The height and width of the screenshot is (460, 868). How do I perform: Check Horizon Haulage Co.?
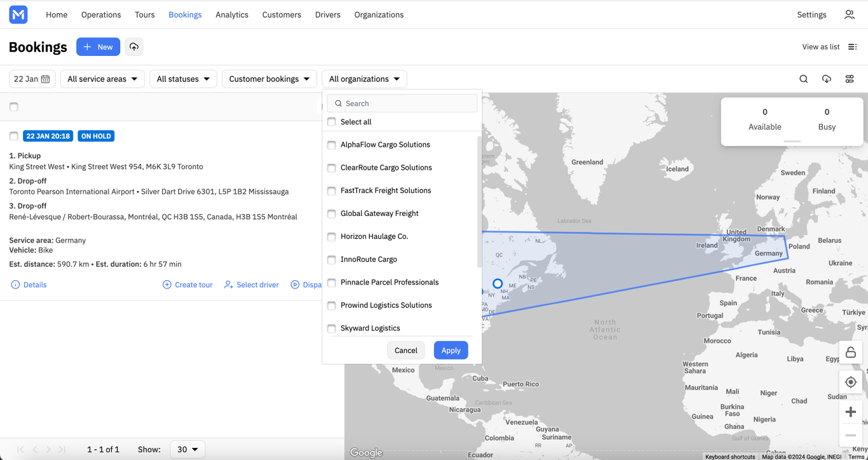[332, 236]
